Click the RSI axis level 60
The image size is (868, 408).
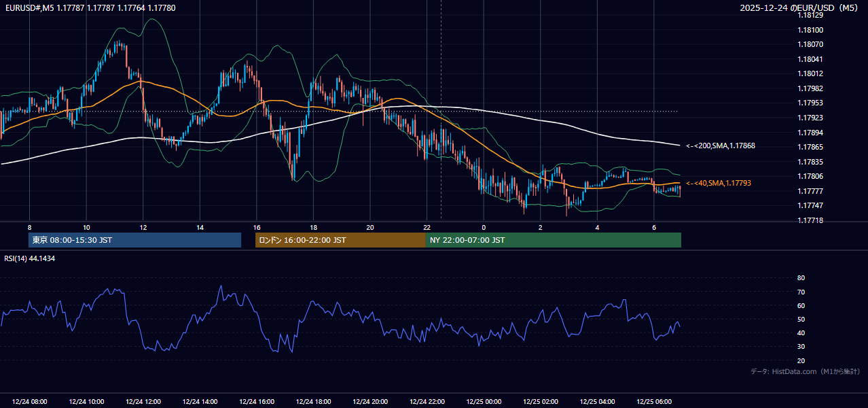(801, 305)
